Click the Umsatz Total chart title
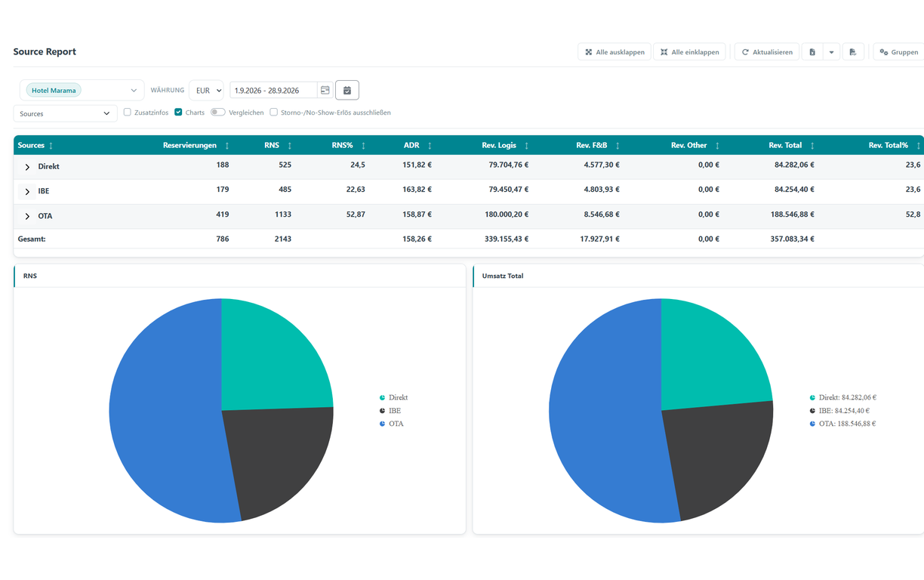This screenshot has height=580, width=924. (503, 276)
